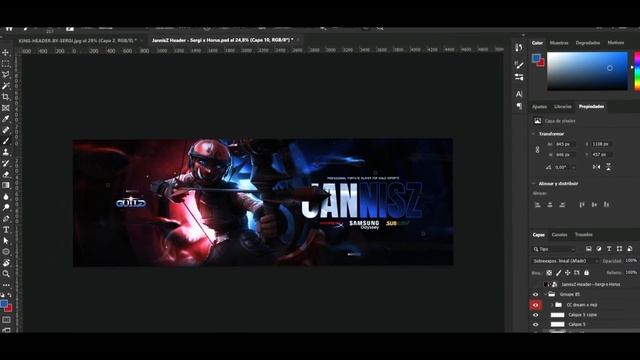The width and height of the screenshot is (640, 360).
Task: Open the History panel icon
Action: click(x=519, y=47)
